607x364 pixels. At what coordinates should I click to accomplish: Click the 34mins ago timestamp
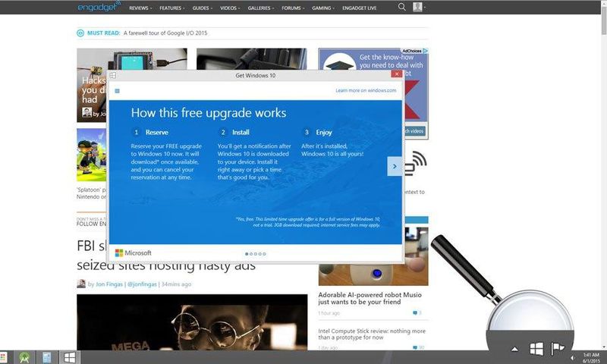click(x=176, y=284)
